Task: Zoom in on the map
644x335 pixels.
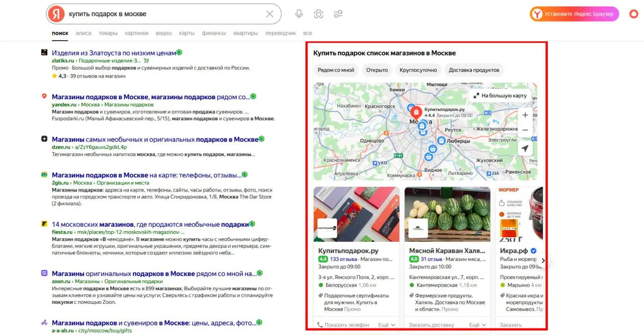Action: point(525,115)
